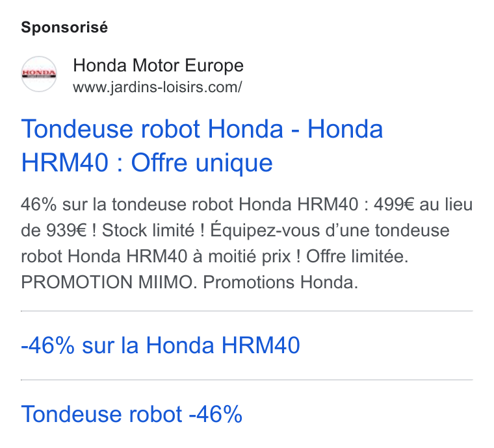Click 'Honda' at the end of the headline's first line
This screenshot has width=494, height=448.
[x=345, y=129]
